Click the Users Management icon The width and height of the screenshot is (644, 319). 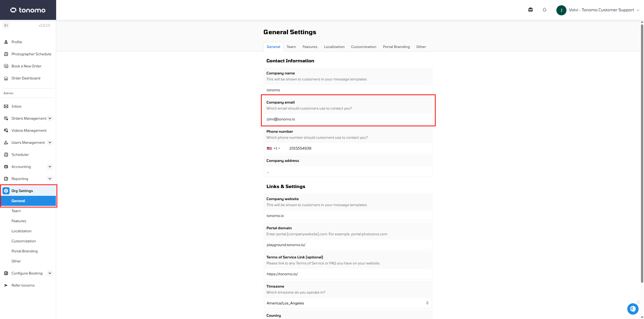click(x=6, y=143)
